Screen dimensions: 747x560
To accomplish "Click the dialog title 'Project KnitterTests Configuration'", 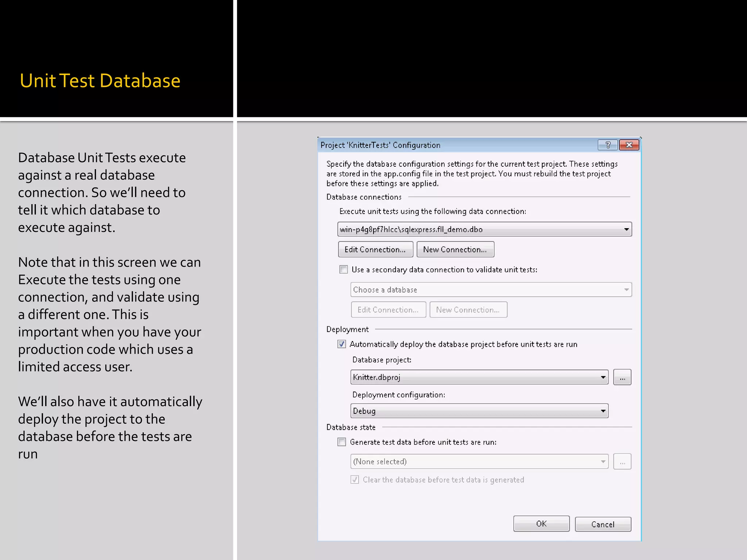I will 380,145.
